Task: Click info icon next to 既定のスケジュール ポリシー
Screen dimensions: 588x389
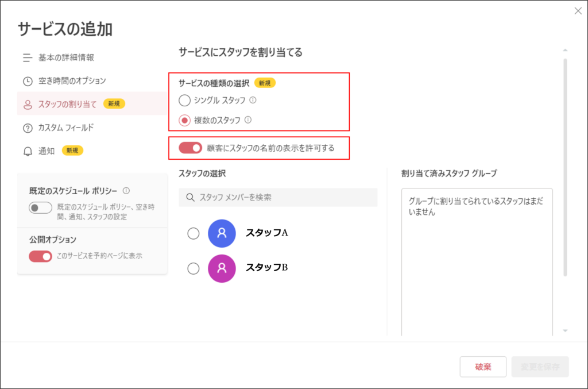Action: coord(126,191)
